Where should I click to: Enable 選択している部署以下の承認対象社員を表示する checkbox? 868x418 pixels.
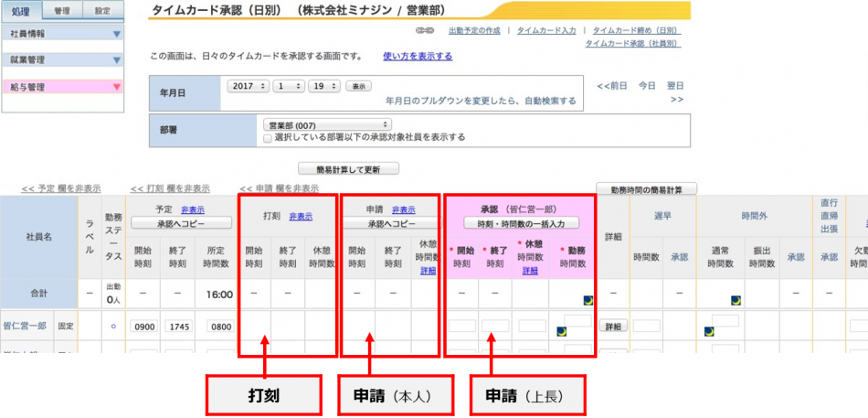tap(268, 137)
